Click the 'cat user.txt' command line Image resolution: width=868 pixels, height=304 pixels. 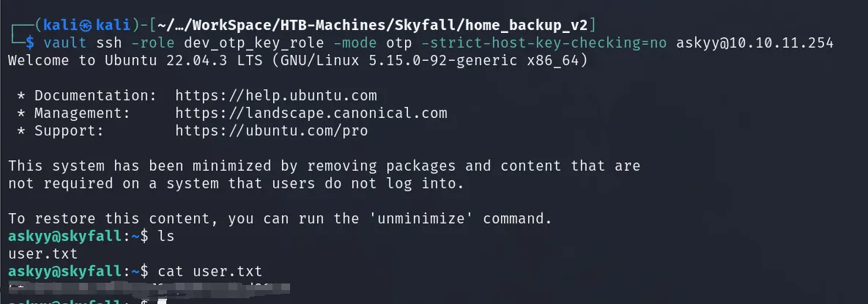click(x=209, y=271)
